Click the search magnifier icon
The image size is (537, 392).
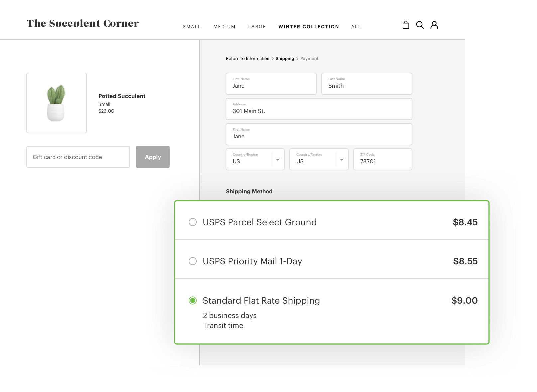coord(420,25)
